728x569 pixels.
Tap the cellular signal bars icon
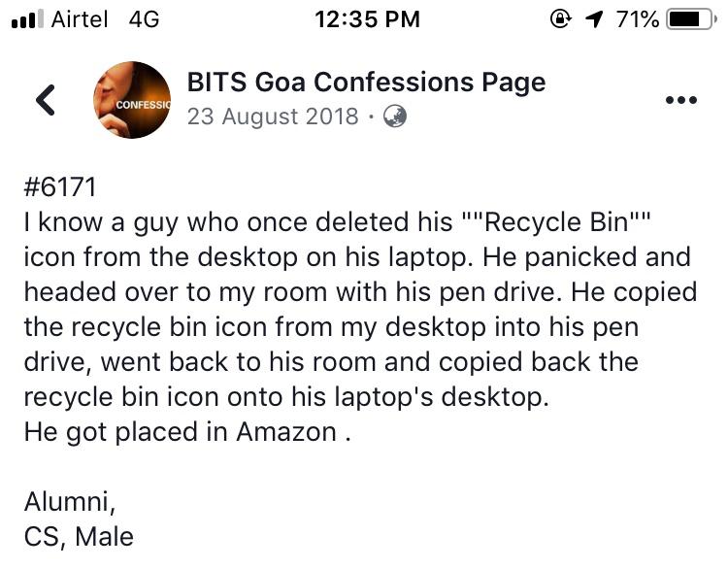pos(27,19)
